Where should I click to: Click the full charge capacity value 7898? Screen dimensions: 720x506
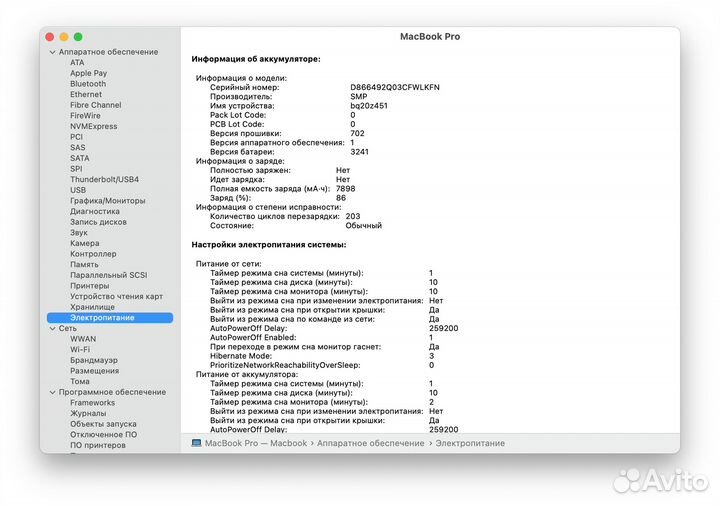pos(345,189)
